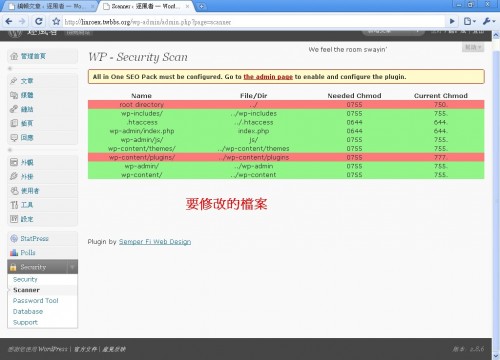Collapse the Security menu arrow
Screen dimensions: 500x360
pyautogui.click(x=72, y=267)
